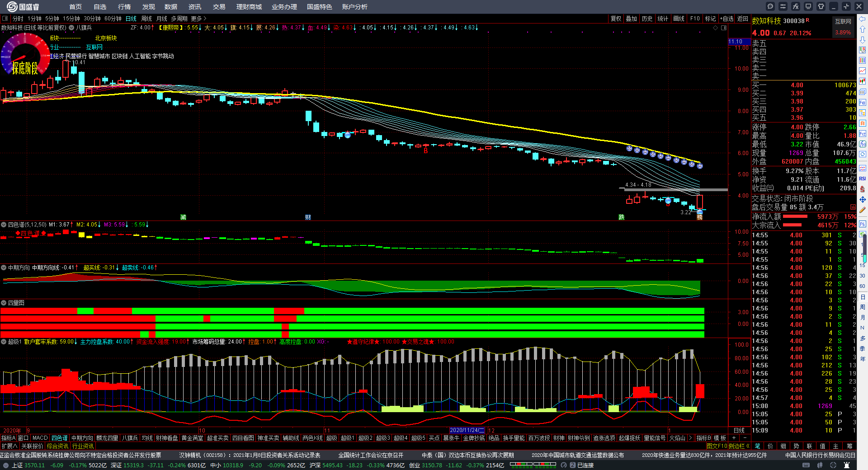The height and width of the screenshot is (470, 868).
Task: Select the 分时 period option
Action: [x=18, y=19]
